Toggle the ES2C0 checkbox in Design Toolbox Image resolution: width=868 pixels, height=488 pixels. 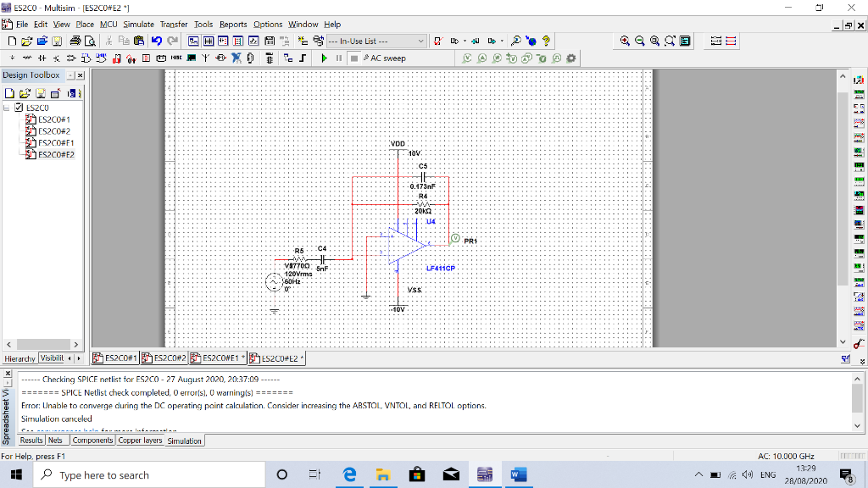click(19, 108)
